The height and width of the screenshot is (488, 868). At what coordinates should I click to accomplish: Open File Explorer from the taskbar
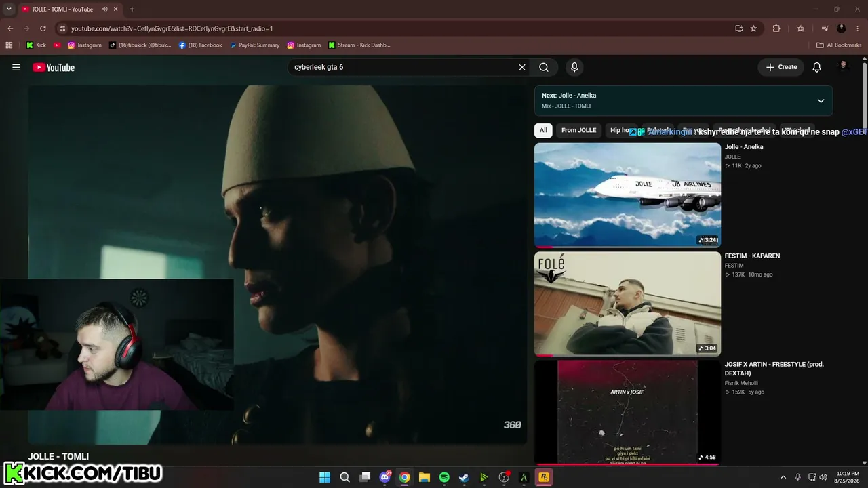tap(425, 477)
